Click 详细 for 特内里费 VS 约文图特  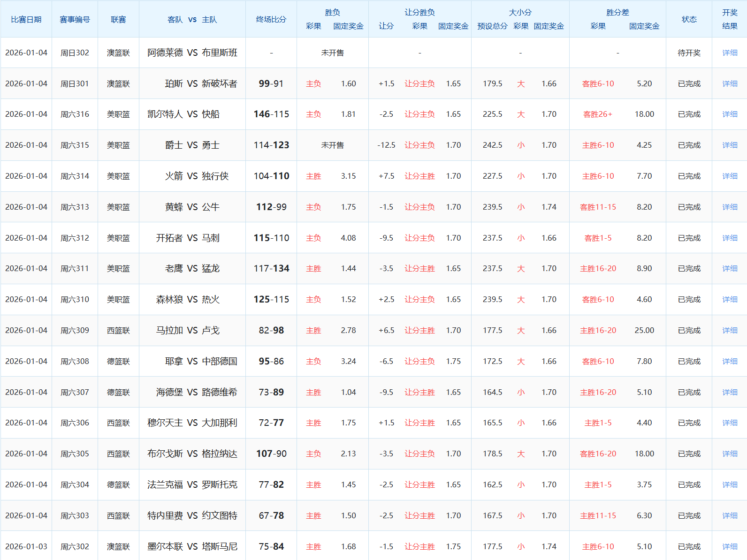pos(730,516)
